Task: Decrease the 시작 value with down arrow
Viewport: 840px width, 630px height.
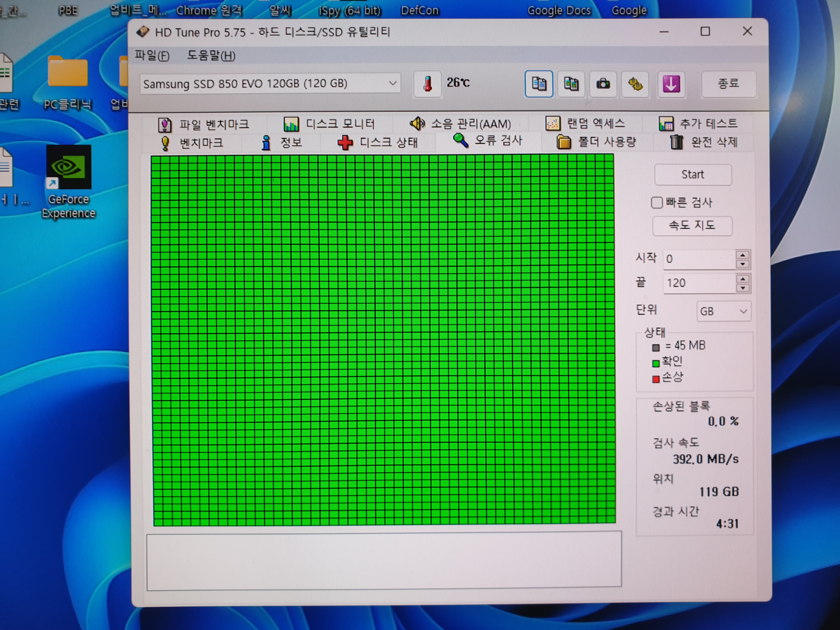Action: 742,264
